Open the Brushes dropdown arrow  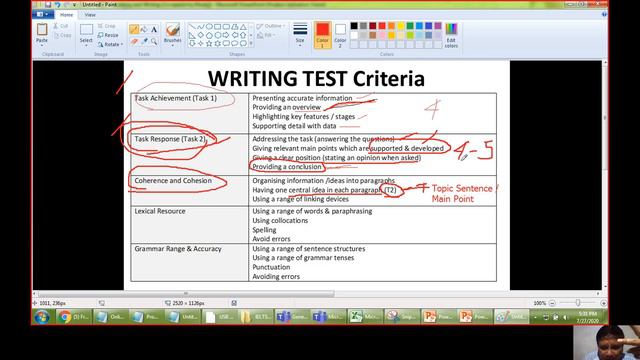(173, 44)
